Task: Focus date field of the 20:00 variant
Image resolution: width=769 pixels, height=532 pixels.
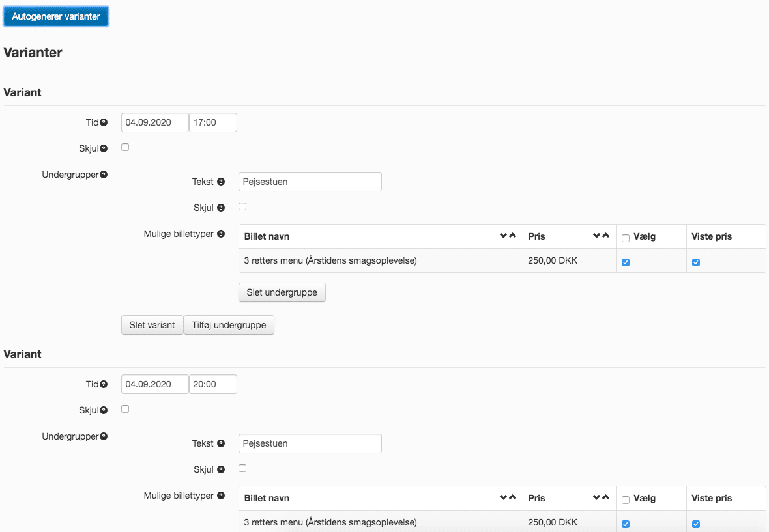Action: [155, 384]
